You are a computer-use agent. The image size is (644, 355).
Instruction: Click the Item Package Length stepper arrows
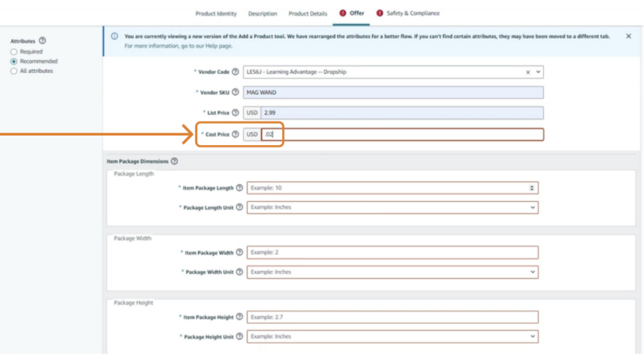click(531, 188)
